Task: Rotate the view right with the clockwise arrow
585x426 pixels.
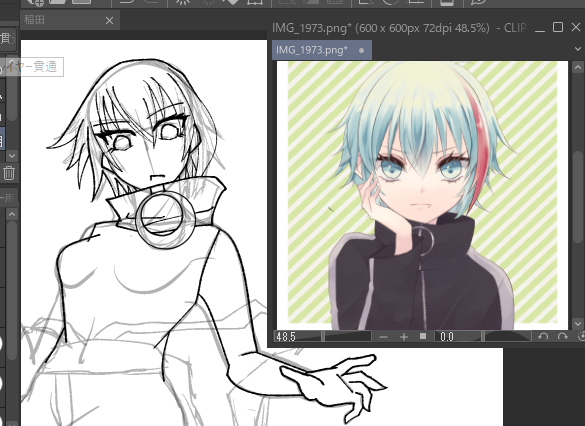Action: pyautogui.click(x=563, y=336)
